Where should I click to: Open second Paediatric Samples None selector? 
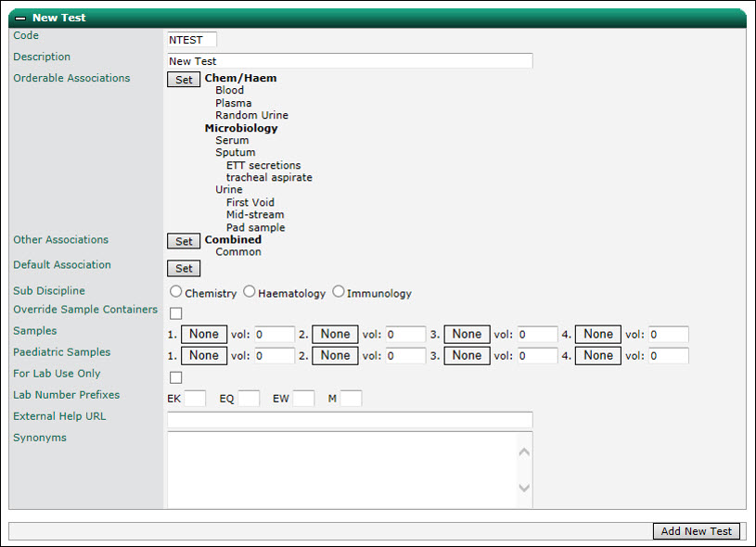335,356
